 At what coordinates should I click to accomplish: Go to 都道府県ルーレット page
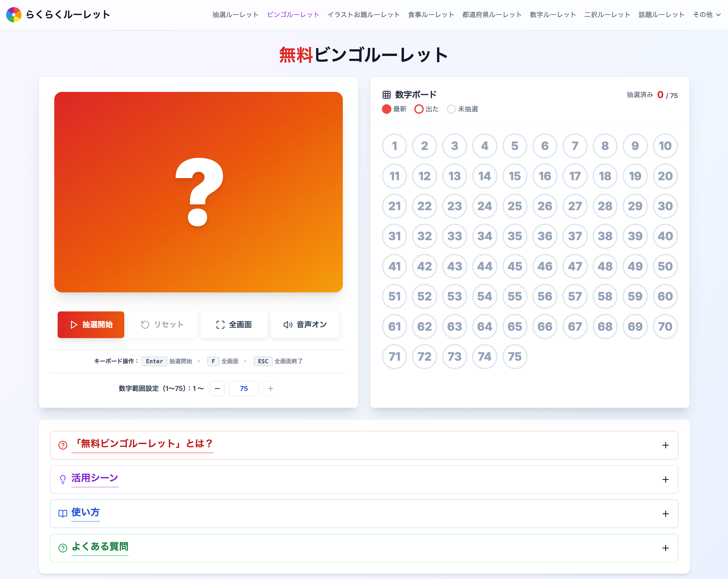pos(492,15)
